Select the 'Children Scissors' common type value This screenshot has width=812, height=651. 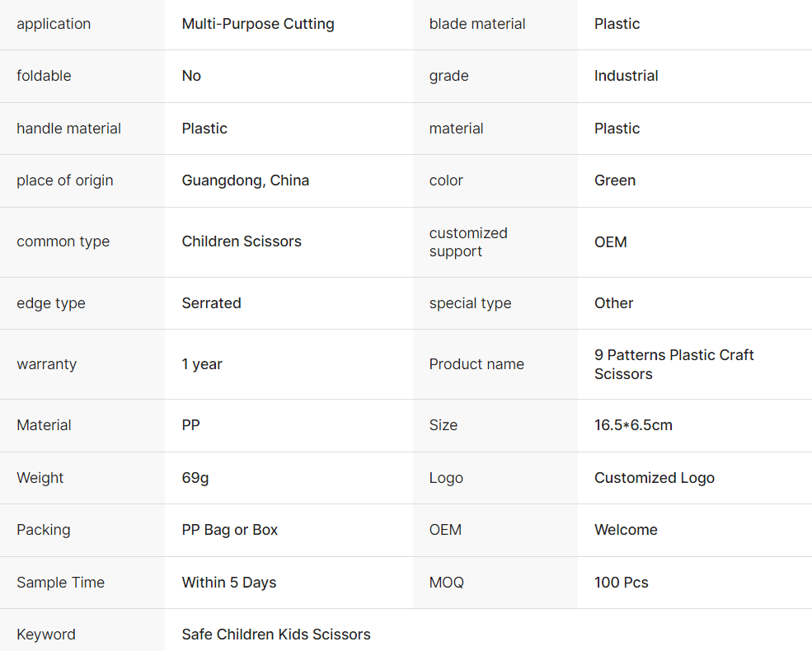coord(242,241)
